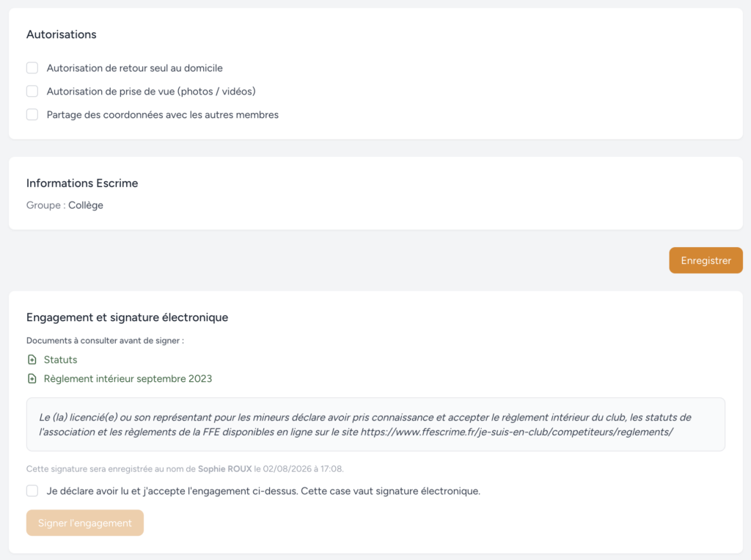Click the Je déclare avoir lu statement text
This screenshot has height=560, width=751.
[263, 491]
